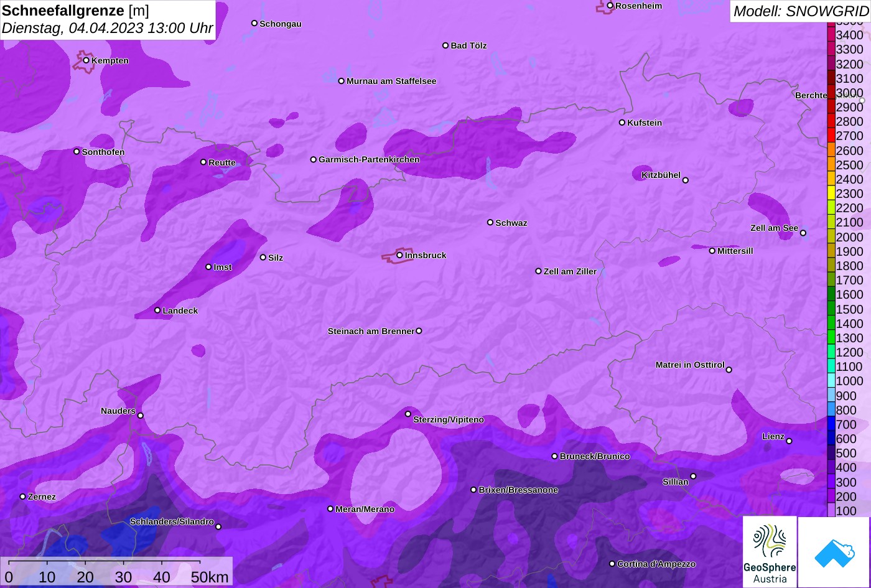Click the Rosenheim marker dot
This screenshot has height=588, width=871.
click(610, 6)
